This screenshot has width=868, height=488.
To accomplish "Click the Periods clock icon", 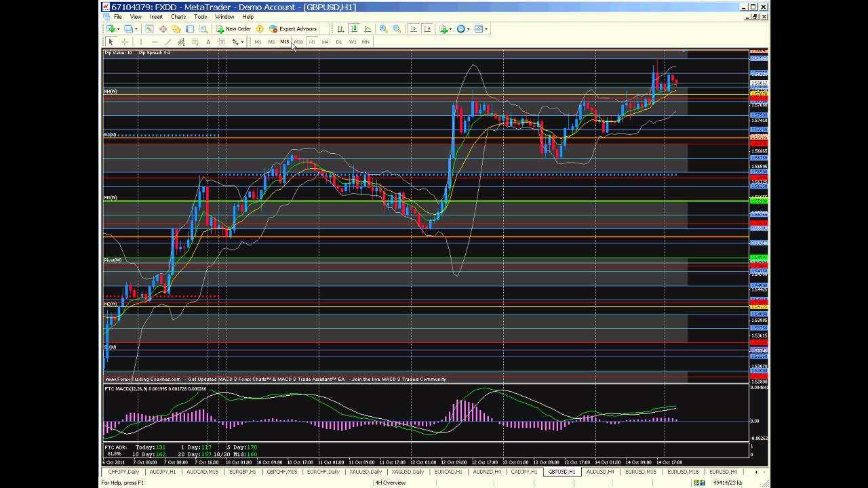I will click(461, 28).
